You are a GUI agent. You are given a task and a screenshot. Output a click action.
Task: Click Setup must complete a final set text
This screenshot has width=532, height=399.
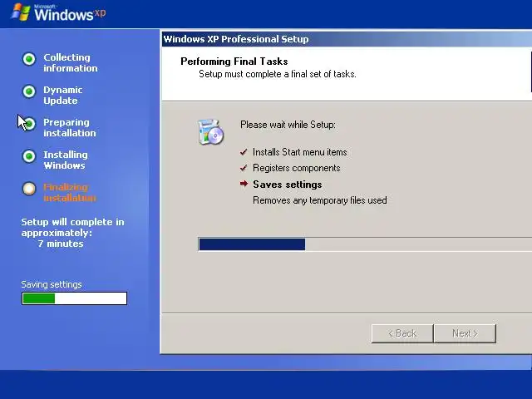[x=278, y=74]
